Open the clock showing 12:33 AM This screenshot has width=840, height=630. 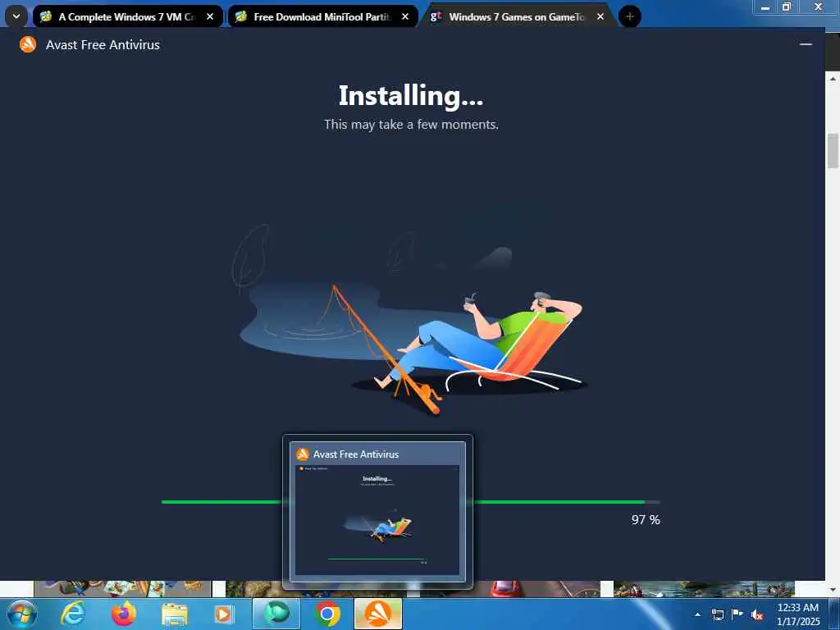[797, 608]
